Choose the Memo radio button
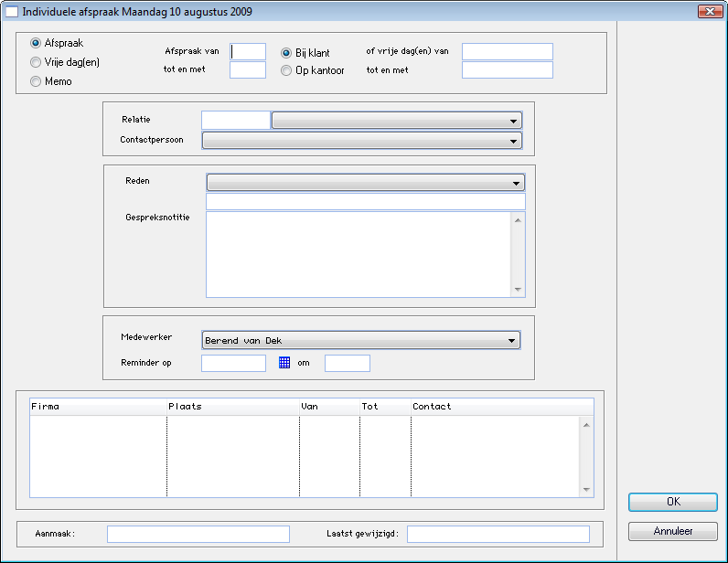This screenshot has width=728, height=563. (x=37, y=81)
